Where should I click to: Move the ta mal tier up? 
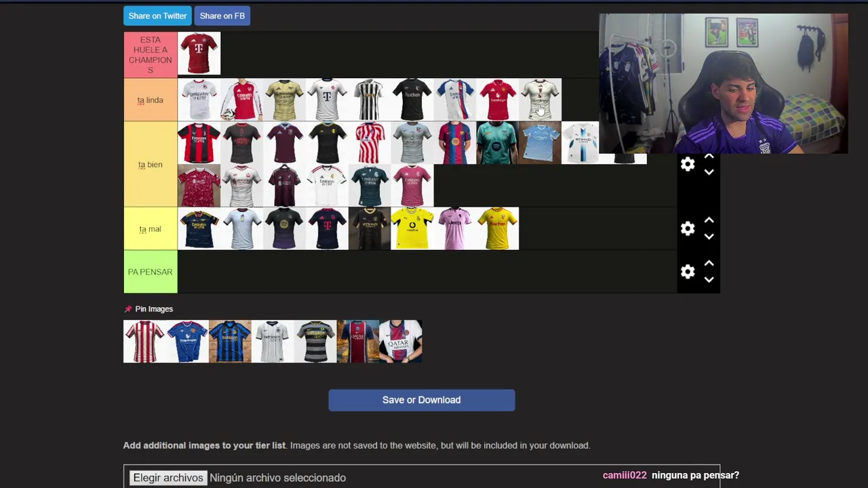[709, 221]
